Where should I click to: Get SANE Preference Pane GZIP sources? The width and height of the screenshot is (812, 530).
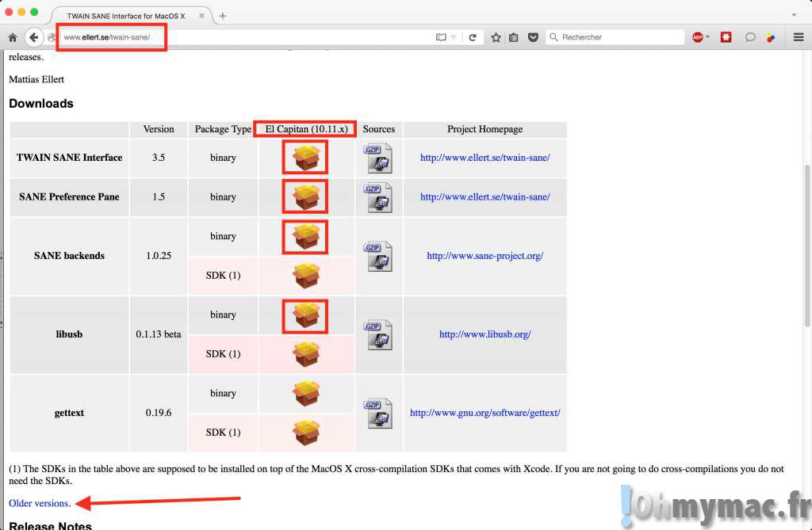378,197
